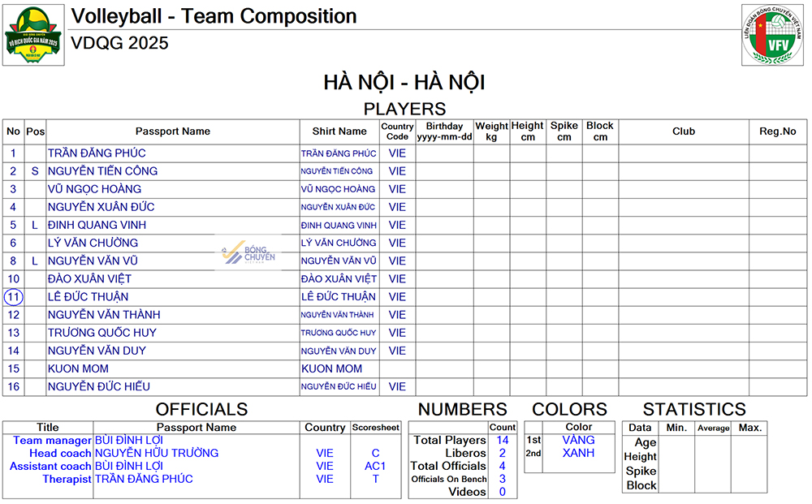
Task: Select the Country Code column header
Action: click(x=397, y=131)
